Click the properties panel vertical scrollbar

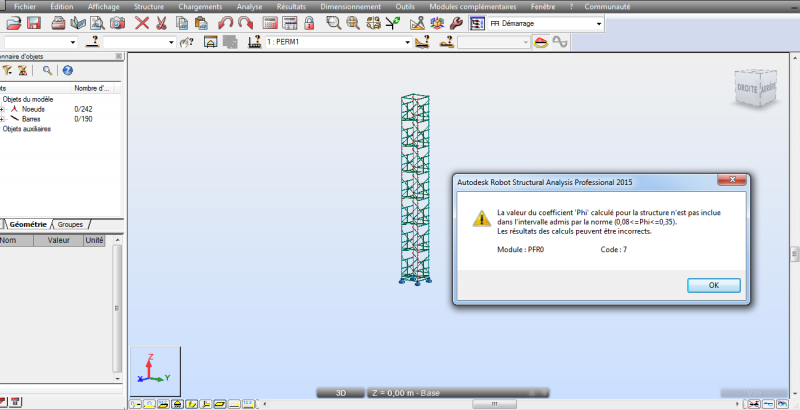tap(117, 309)
